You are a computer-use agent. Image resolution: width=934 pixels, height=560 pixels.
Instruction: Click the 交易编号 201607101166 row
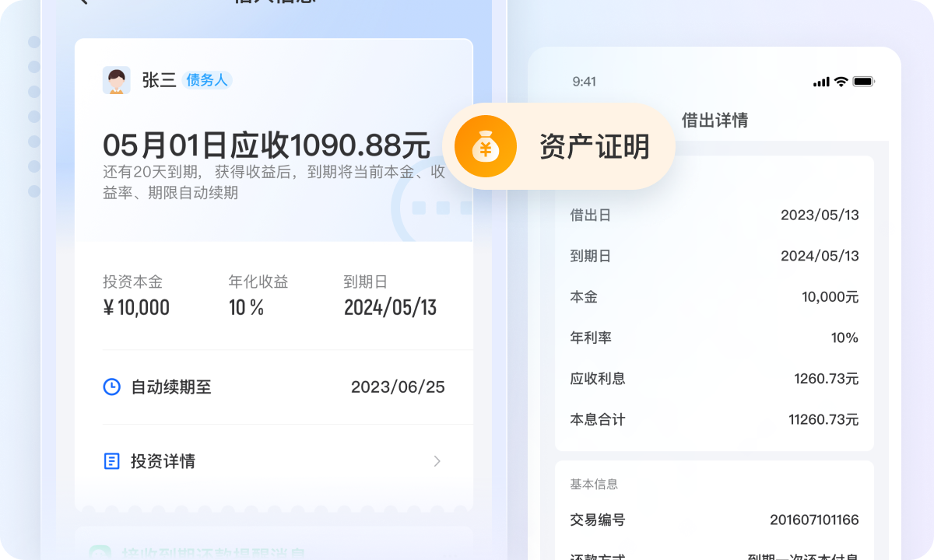(714, 520)
